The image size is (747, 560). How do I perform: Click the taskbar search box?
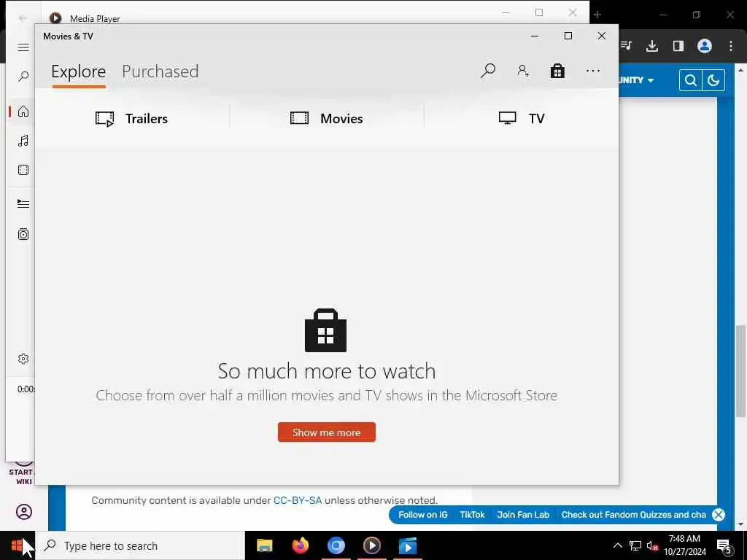[x=139, y=545]
